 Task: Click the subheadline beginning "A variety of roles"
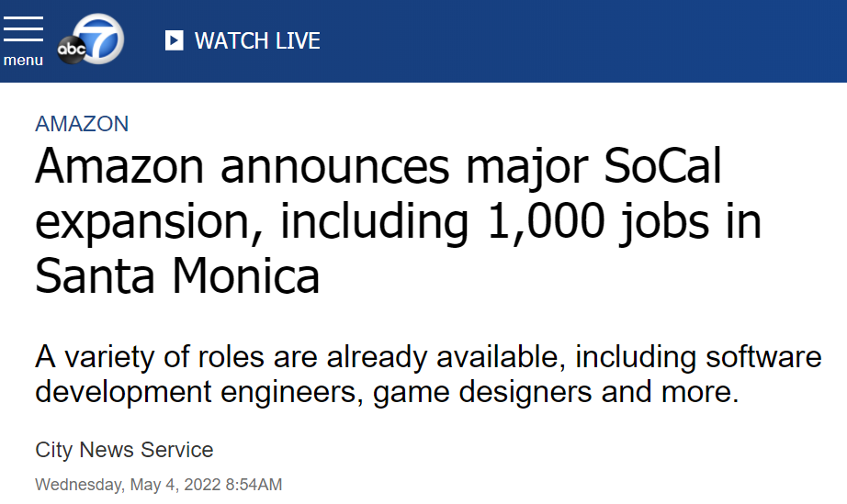pyautogui.click(x=428, y=375)
